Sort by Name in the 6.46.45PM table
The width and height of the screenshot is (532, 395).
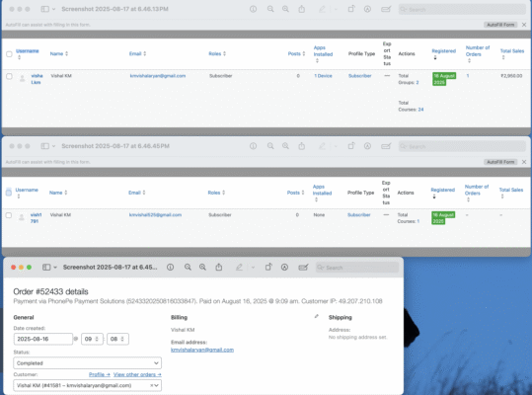(58, 193)
